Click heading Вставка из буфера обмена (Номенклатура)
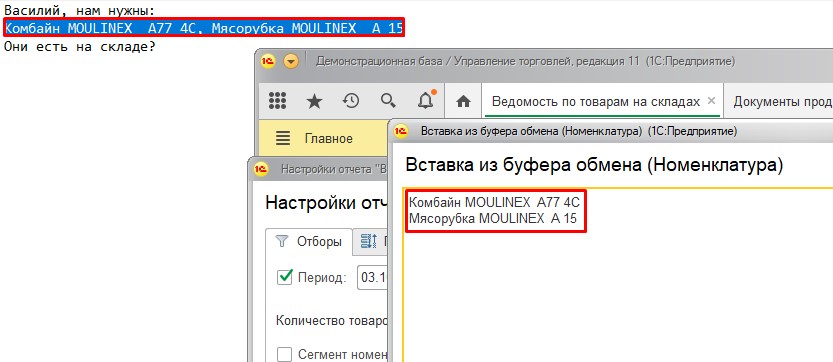 594,165
